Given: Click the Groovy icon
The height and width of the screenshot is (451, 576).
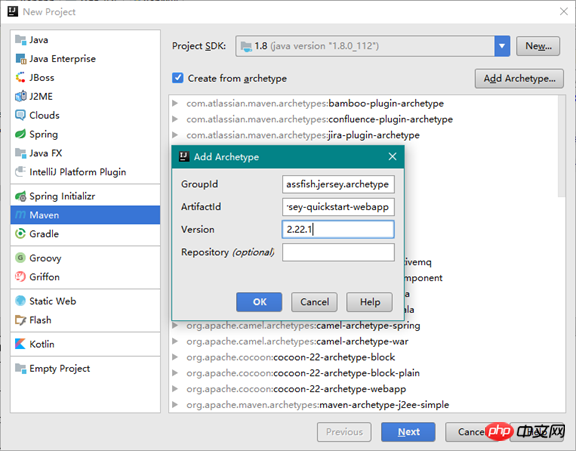Looking at the screenshot, I should (x=20, y=258).
